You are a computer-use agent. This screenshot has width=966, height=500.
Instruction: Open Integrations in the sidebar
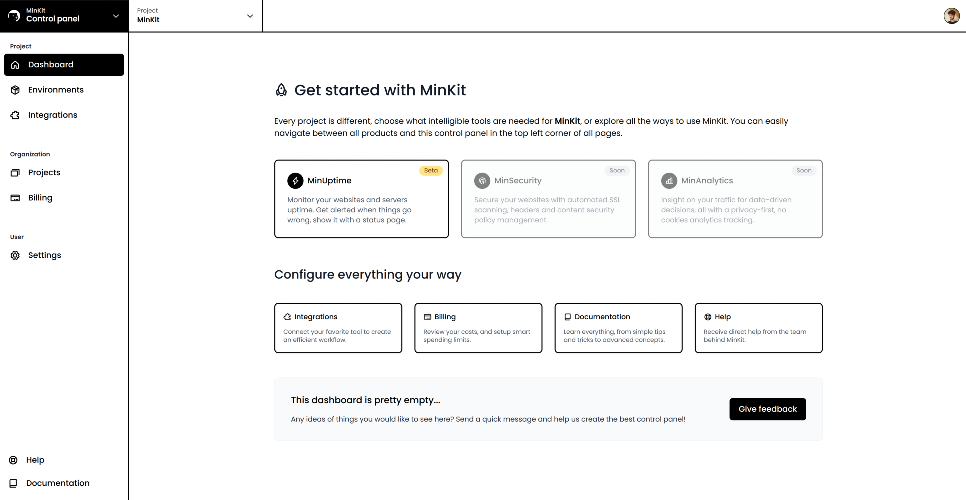pyautogui.click(x=52, y=115)
